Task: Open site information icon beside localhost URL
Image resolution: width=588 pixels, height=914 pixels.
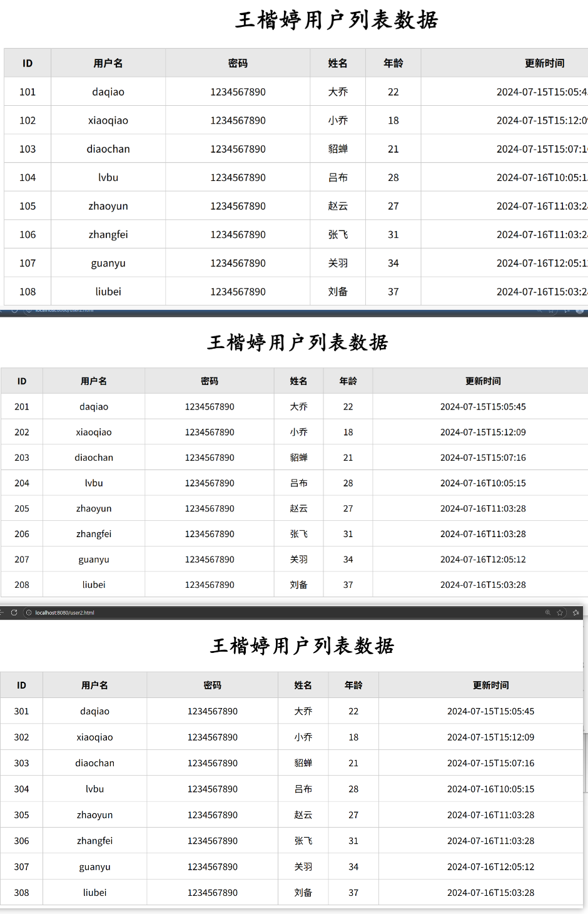Action: pos(29,613)
